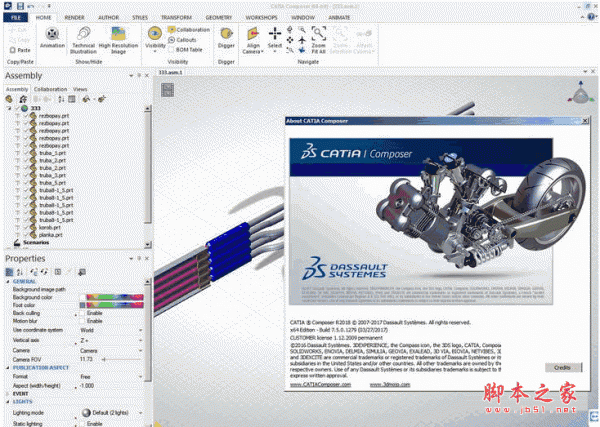Open the www.CATIAComposer.com link
Viewport: 600px width, 427px height.
320,385
